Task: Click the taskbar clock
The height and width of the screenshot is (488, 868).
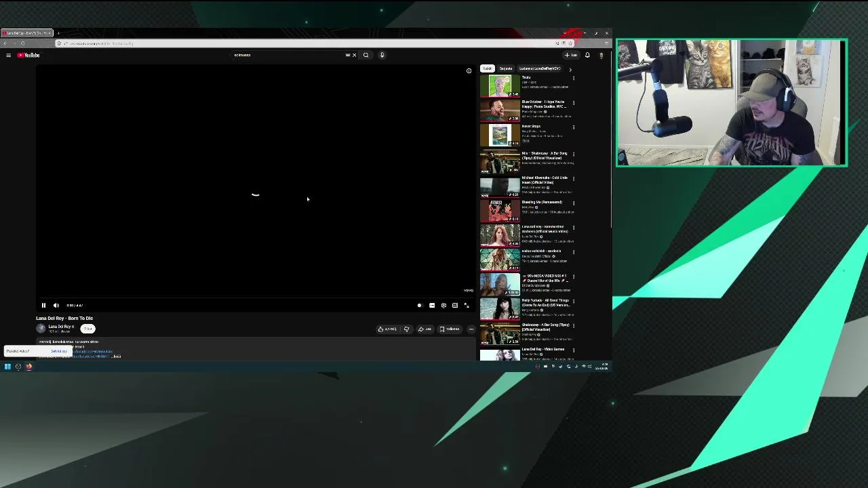Action: pos(603,367)
